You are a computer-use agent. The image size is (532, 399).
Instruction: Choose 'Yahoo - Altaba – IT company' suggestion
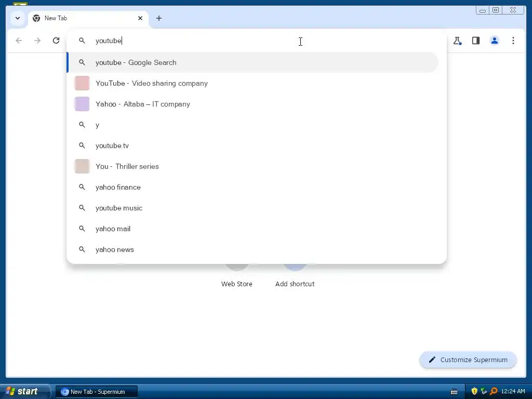(253, 104)
